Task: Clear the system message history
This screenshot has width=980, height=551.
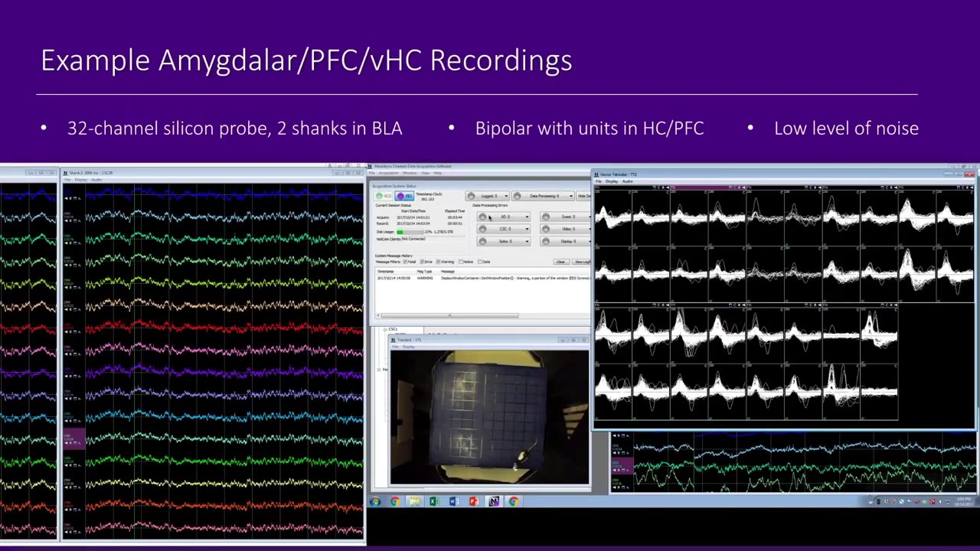Action: [561, 262]
